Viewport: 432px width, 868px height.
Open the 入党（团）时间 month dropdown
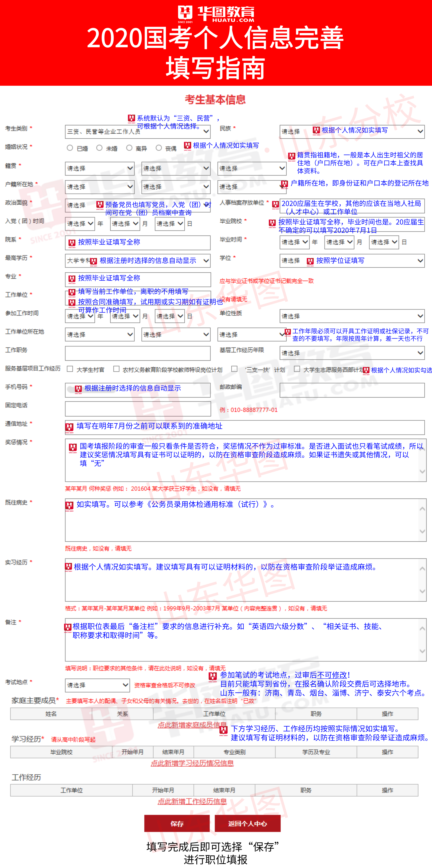coord(125,223)
